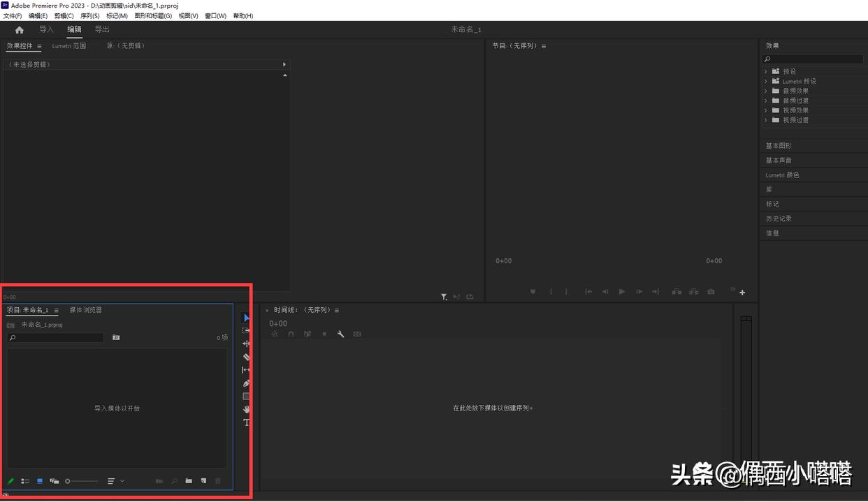Select the Type tool
Screen dimensions: 868x502
coord(245,422)
